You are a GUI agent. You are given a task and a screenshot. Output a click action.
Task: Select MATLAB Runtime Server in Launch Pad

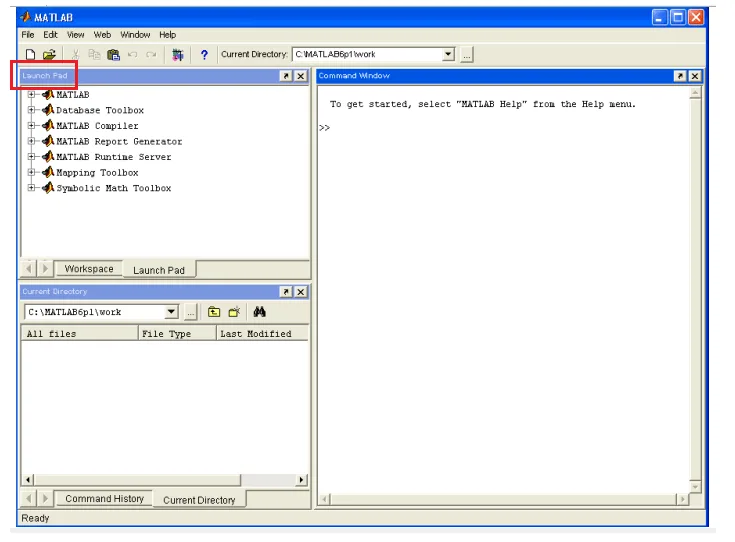(113, 157)
